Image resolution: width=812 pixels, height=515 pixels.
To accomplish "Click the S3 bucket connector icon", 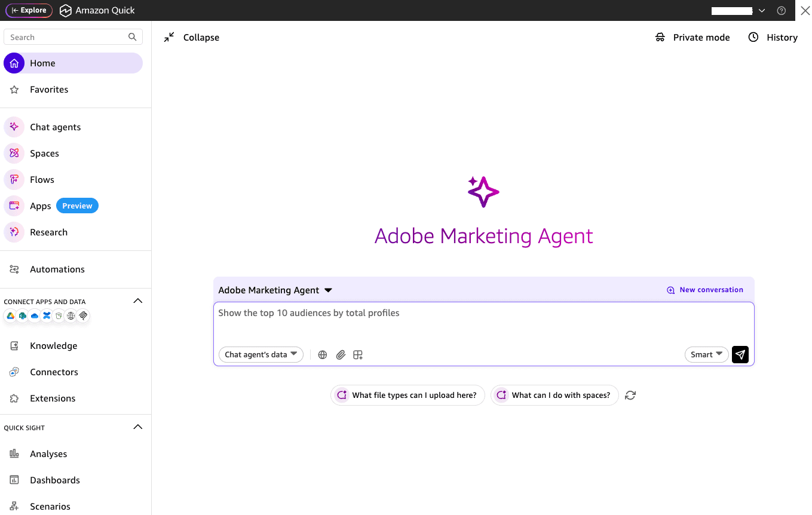I will (x=59, y=316).
